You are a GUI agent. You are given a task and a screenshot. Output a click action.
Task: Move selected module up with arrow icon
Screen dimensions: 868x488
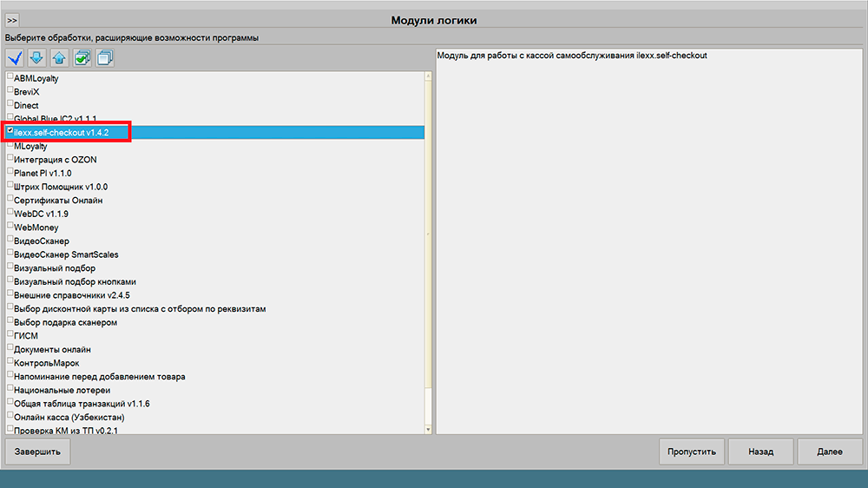tap(59, 57)
